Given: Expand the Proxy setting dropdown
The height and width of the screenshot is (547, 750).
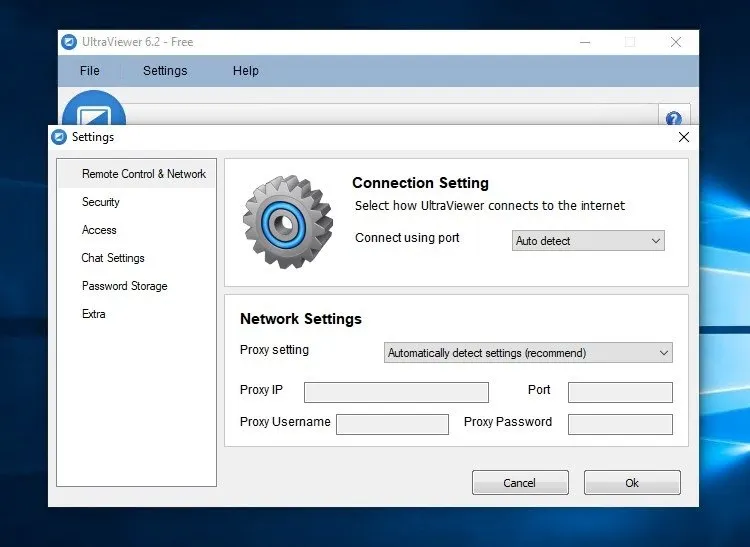Looking at the screenshot, I should (528, 353).
